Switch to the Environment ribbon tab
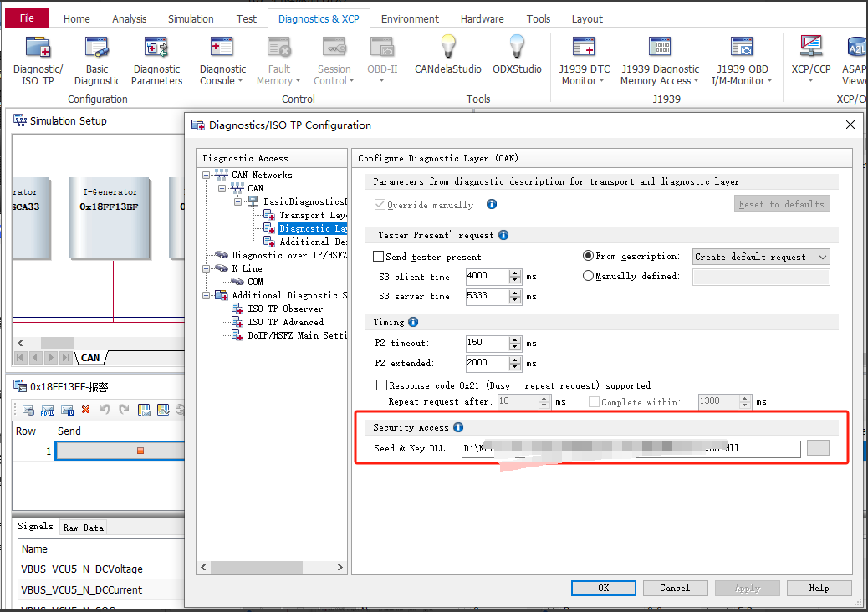The width and height of the screenshot is (868, 612). pos(410,19)
